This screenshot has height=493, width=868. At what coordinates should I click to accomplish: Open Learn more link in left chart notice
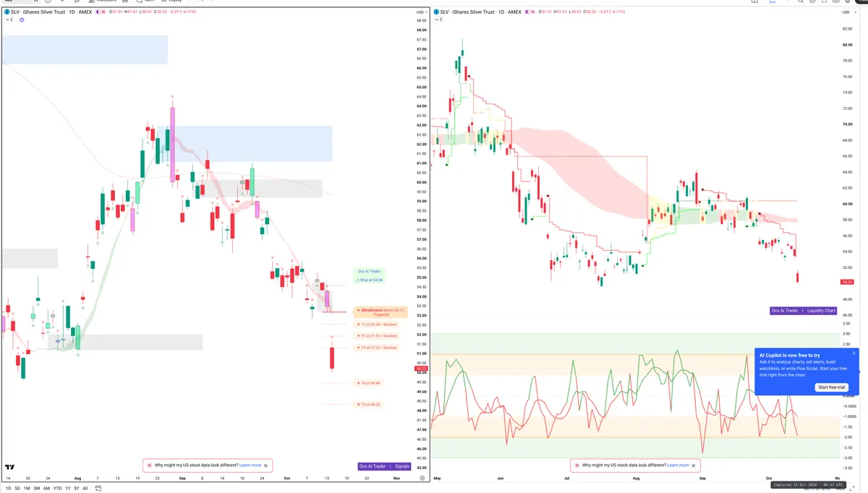point(250,466)
